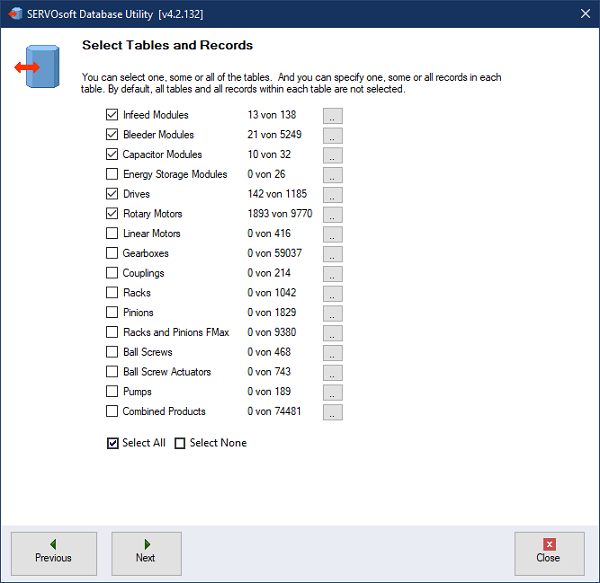Open record selector for Combined Products
Image resolution: width=600 pixels, height=583 pixels.
click(333, 412)
